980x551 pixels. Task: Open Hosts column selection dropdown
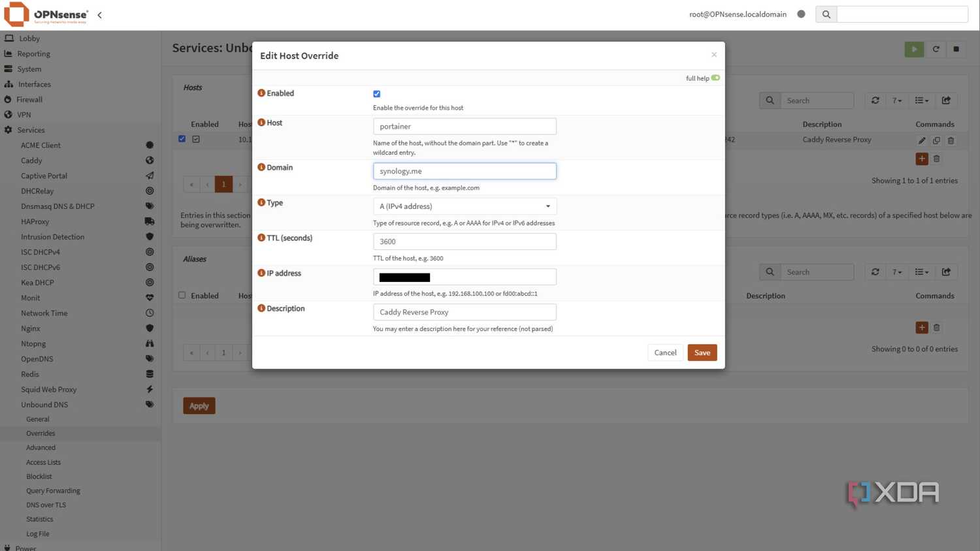pyautogui.click(x=922, y=101)
